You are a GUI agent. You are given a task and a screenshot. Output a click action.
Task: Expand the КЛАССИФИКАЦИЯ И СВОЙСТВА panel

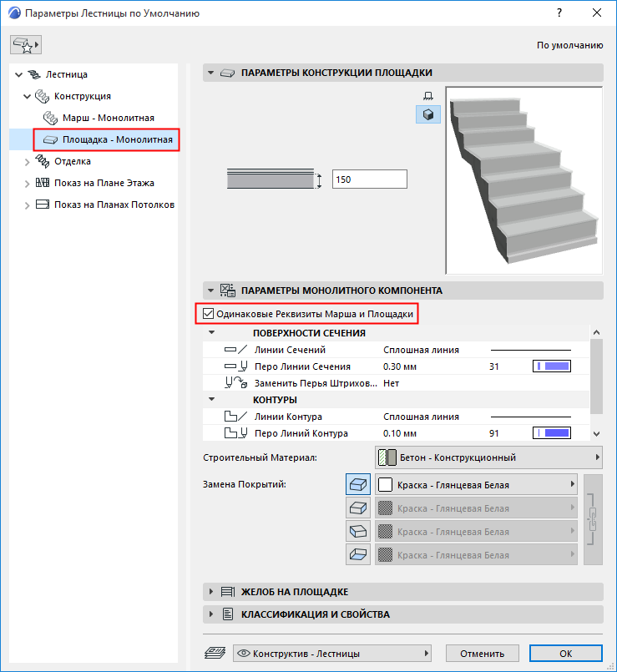(x=210, y=614)
